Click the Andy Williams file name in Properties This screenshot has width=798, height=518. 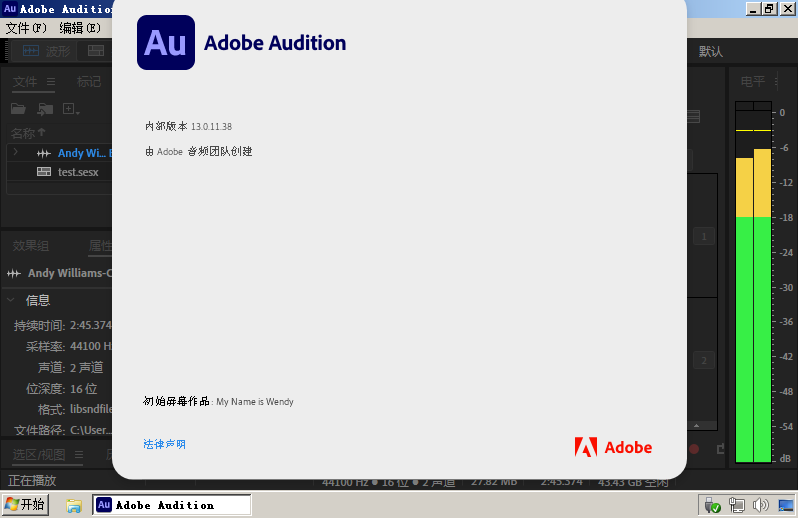pos(70,273)
